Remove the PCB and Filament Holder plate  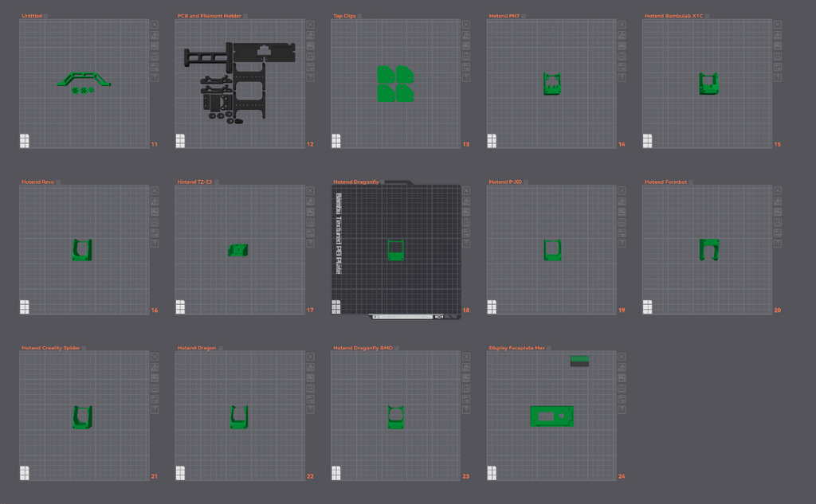pyautogui.click(x=310, y=25)
